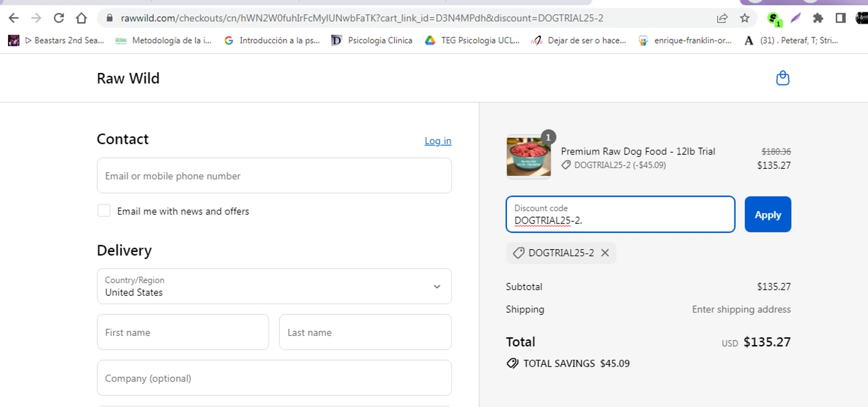Open Beastars 2nd Season bookmark

(56, 40)
